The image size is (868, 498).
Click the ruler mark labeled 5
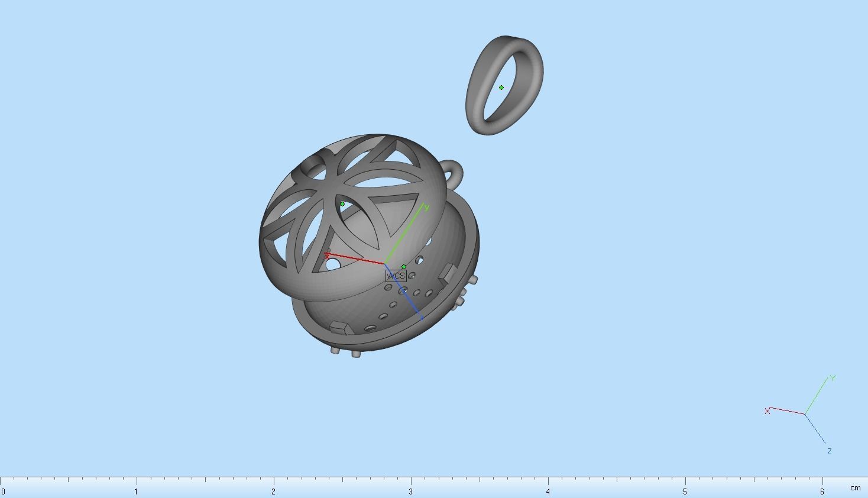685,491
